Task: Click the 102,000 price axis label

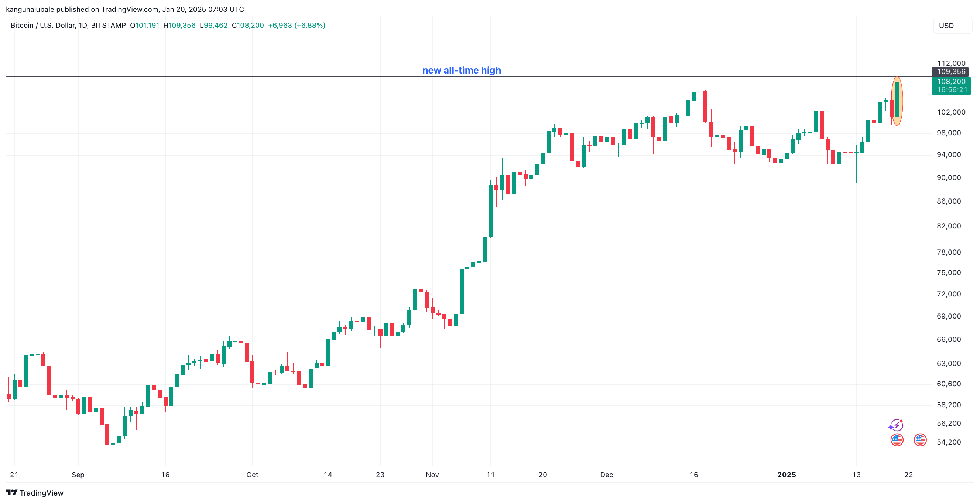Action: (x=951, y=112)
